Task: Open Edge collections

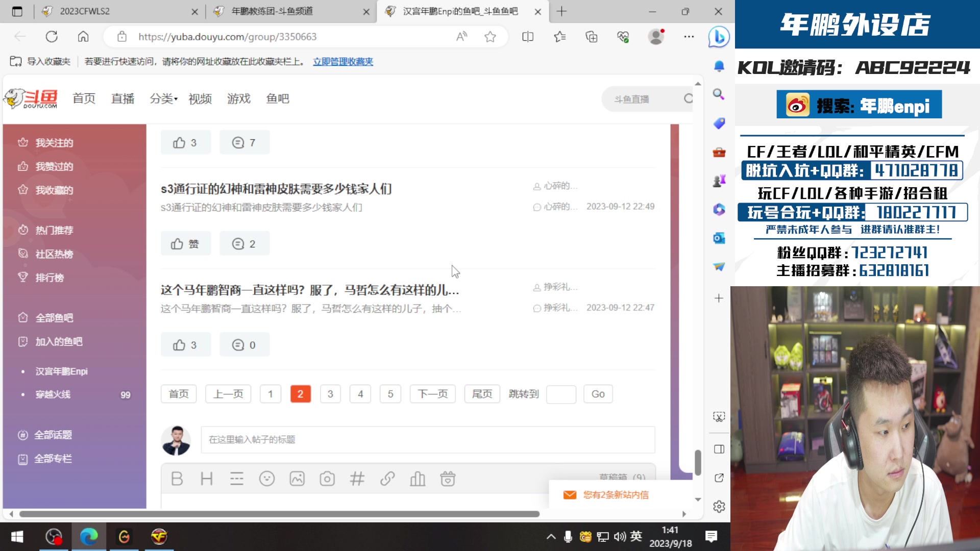Action: tap(592, 37)
